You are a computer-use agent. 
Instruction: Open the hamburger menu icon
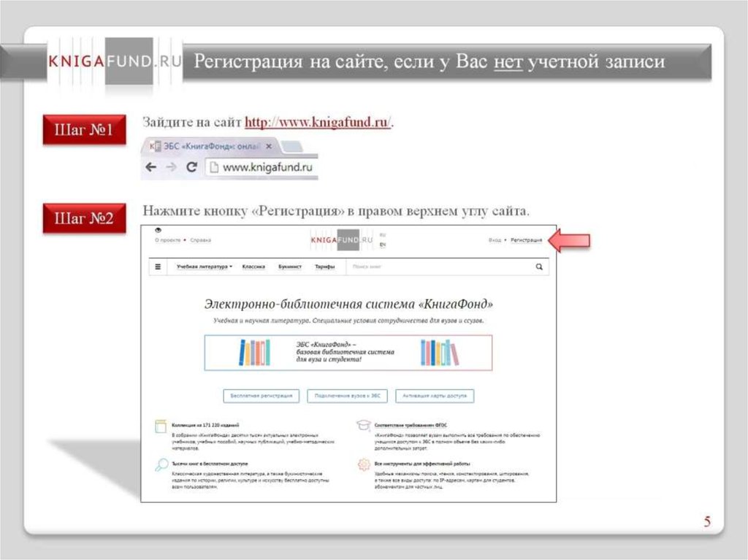(158, 266)
